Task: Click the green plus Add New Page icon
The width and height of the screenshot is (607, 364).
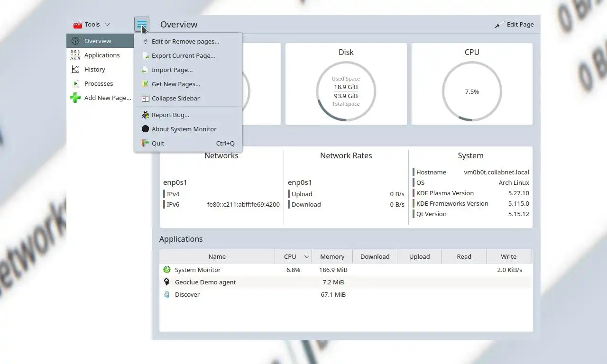Action: [75, 98]
